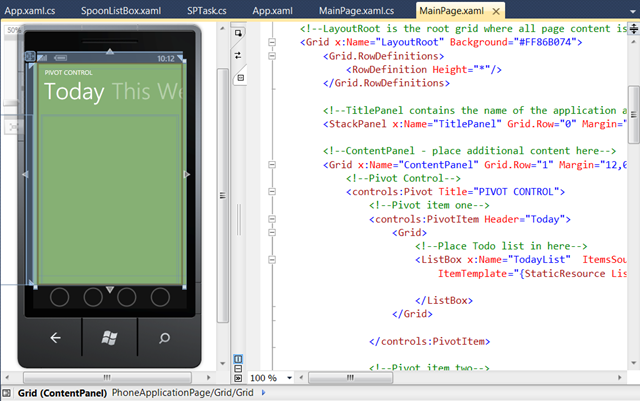Image resolution: width=640 pixels, height=401 pixels.
Task: Click the designer right resize arrow handle
Action: point(187,174)
